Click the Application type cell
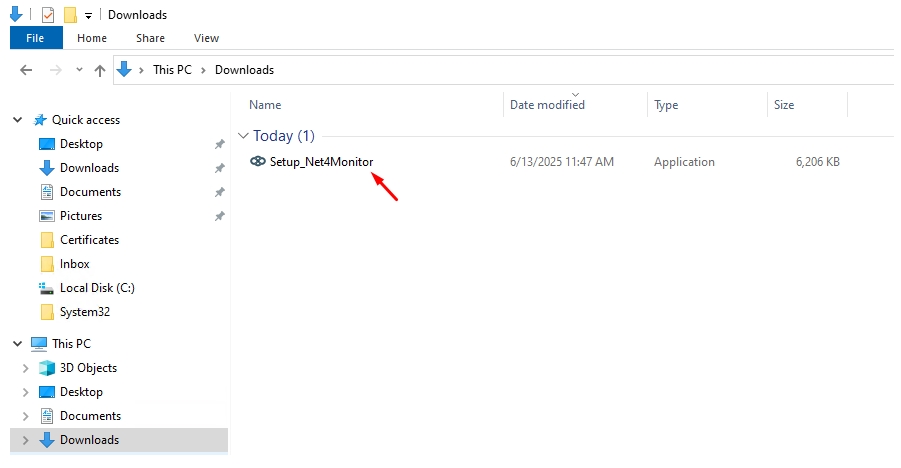This screenshot has height=468, width=901. click(684, 162)
